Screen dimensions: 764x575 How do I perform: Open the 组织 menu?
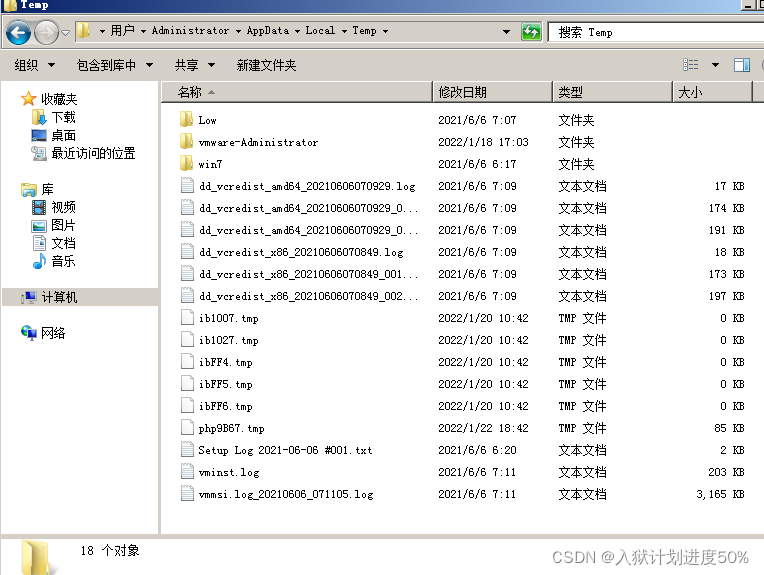click(34, 65)
